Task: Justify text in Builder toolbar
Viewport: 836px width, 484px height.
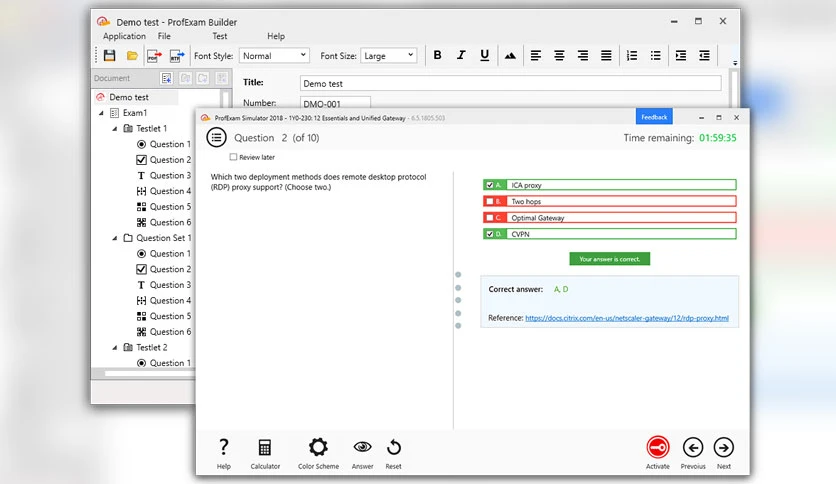Action: point(606,55)
